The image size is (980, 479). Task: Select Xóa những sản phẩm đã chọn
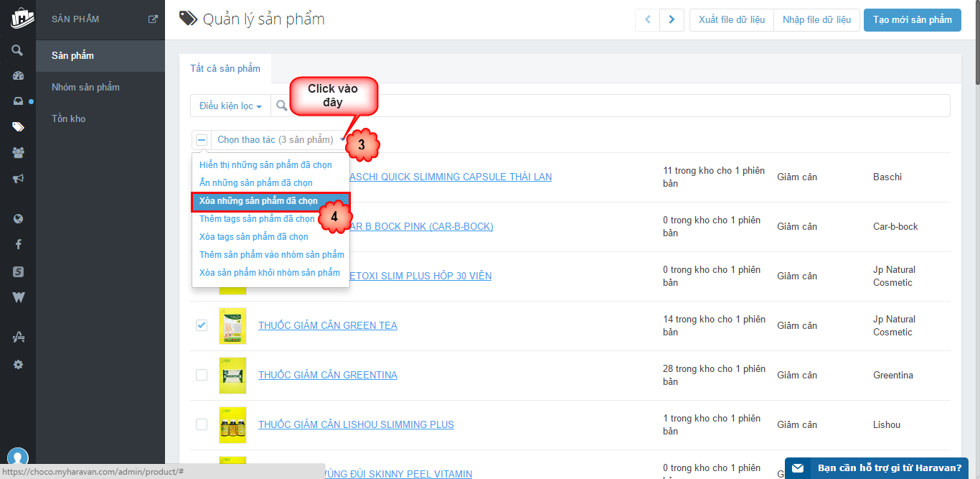(270, 201)
